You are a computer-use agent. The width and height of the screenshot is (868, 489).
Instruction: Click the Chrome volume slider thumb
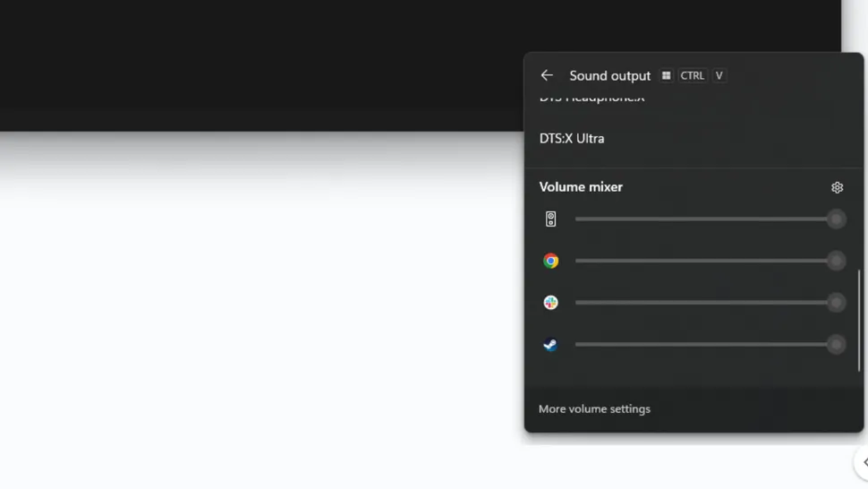point(836,261)
